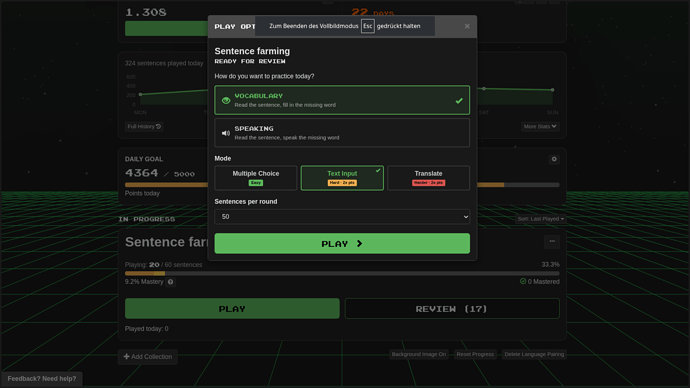
Task: Click Add Collection
Action: pyautogui.click(x=148, y=357)
